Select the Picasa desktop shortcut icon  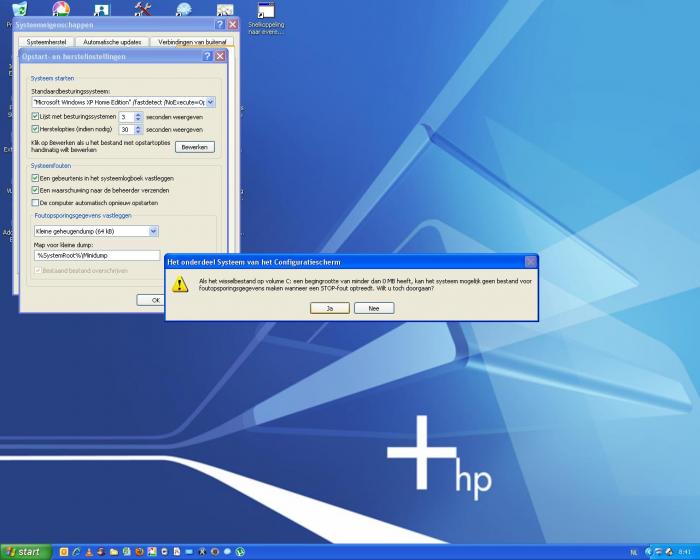point(61,8)
